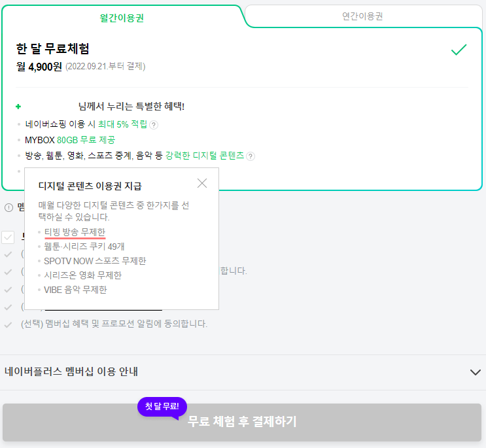
Task: Toggle 멤버십 혜택 및 프로모션 알림 checkmark
Action: coord(8,324)
